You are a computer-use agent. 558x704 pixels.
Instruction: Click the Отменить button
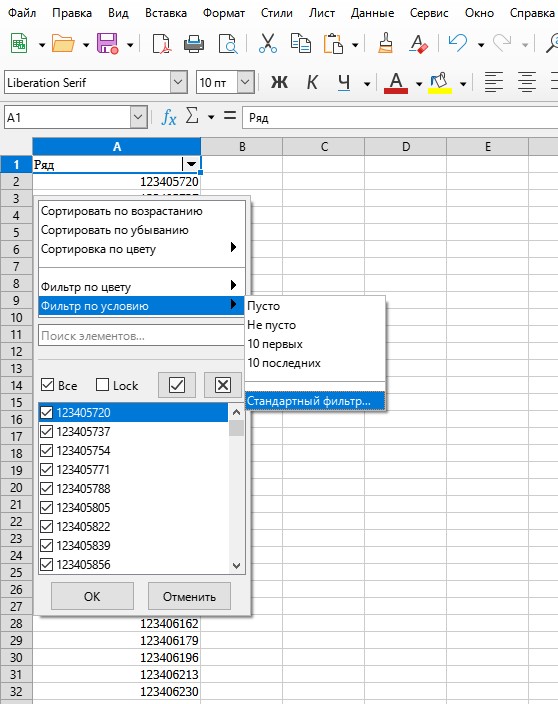[189, 596]
